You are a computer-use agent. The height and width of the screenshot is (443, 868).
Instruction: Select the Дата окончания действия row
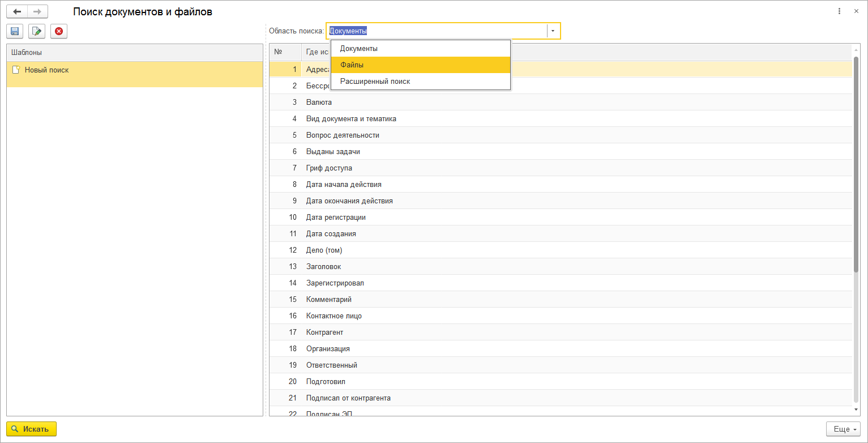[x=561, y=201]
